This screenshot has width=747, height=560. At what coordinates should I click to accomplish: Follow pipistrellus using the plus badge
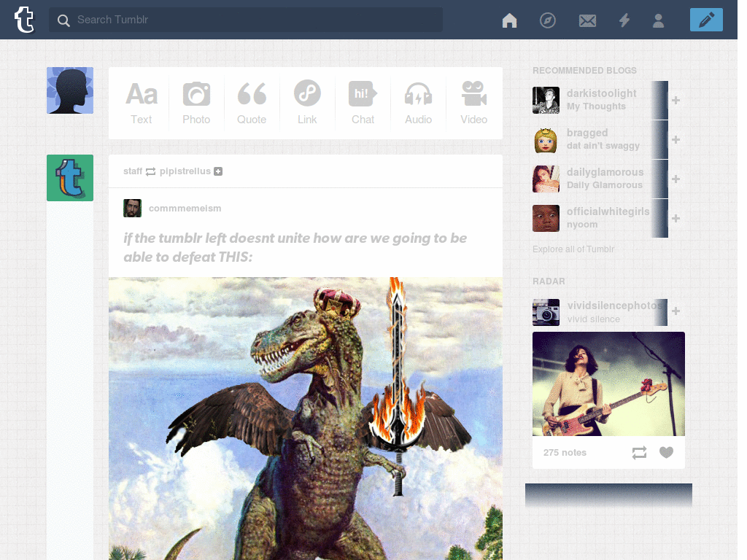pyautogui.click(x=218, y=171)
